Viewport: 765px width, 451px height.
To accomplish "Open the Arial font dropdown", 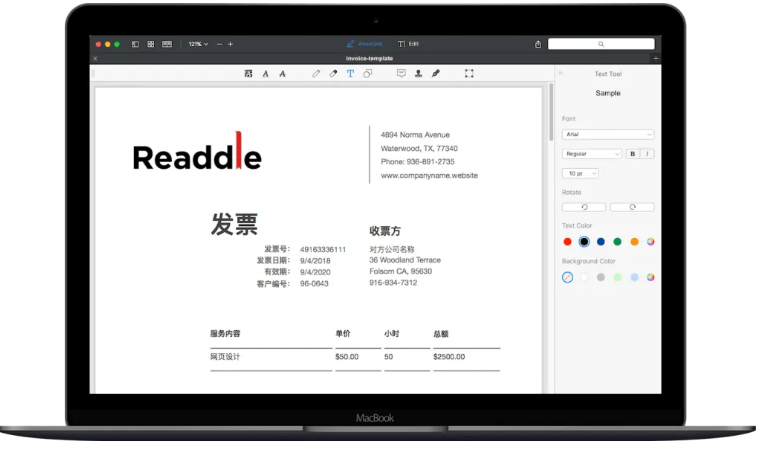I will (x=608, y=134).
